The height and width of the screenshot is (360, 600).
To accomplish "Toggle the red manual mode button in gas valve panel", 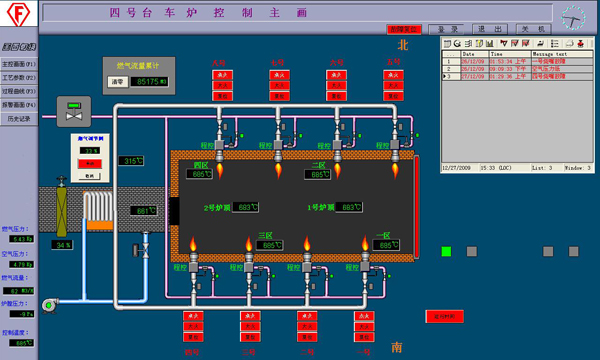I will [x=90, y=163].
